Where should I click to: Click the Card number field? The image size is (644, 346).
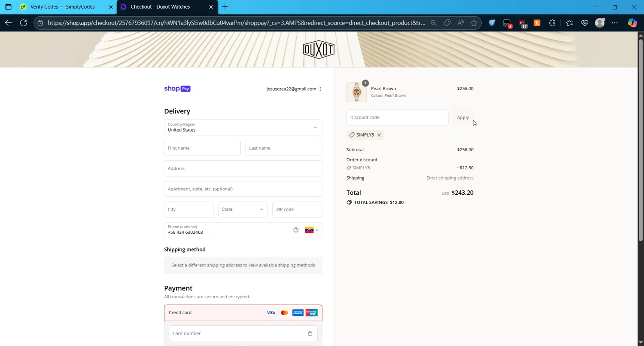coord(243,334)
